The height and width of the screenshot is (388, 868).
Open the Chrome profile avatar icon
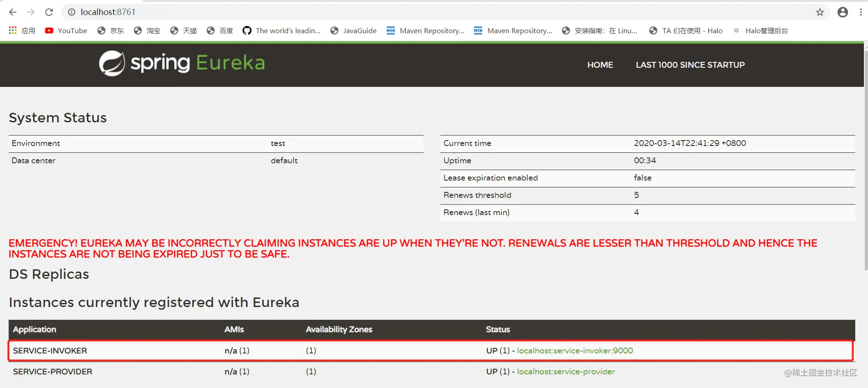pos(843,12)
